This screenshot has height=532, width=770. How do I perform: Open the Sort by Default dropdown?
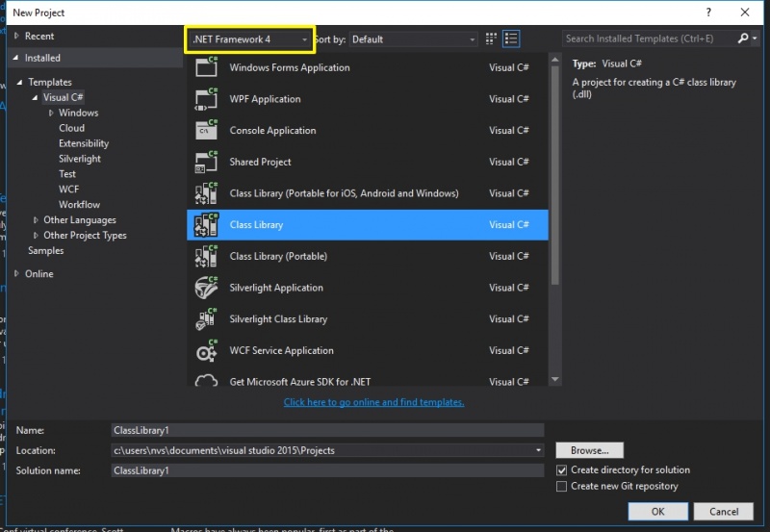click(x=414, y=39)
